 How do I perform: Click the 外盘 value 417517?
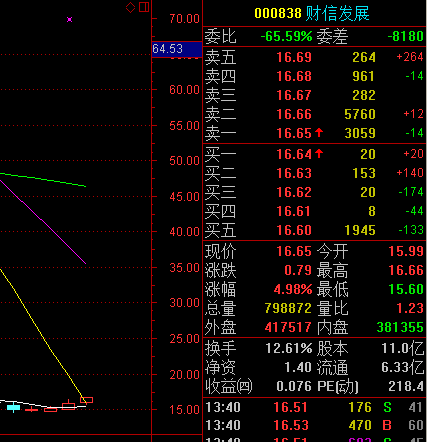click(x=288, y=327)
